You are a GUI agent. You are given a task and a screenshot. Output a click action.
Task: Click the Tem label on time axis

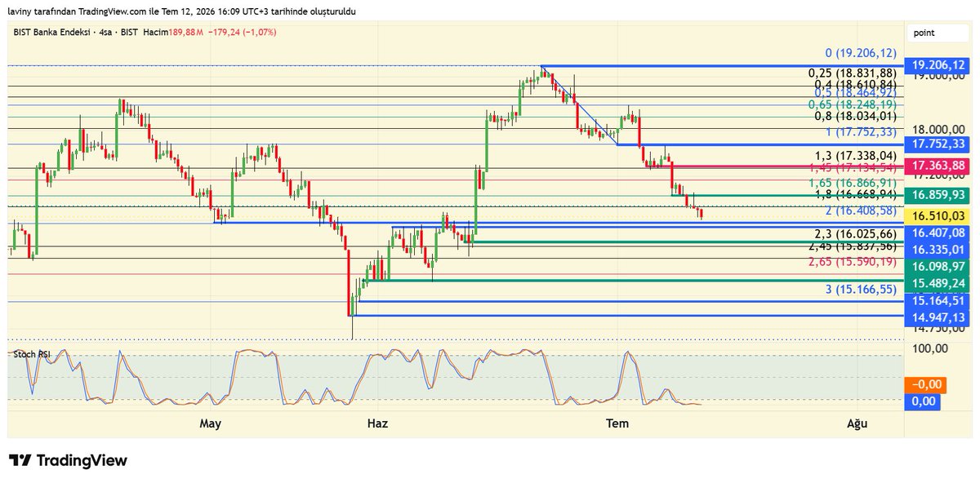[617, 423]
